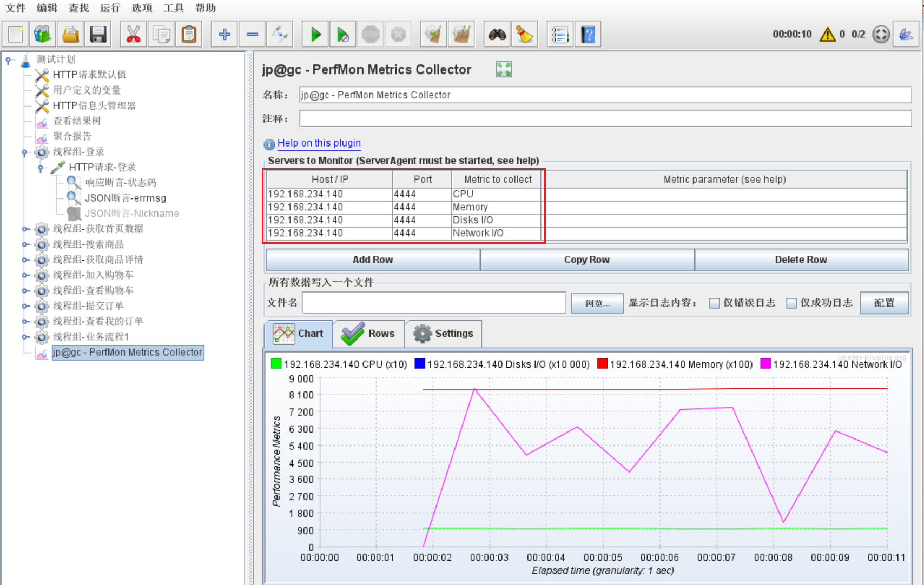Click the warning triangle error counter
This screenshot has height=585, width=924.
828,34
